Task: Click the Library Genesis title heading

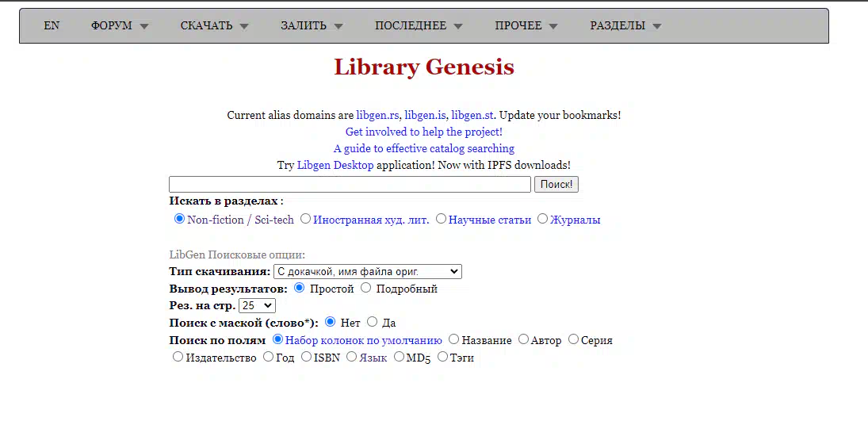Action: pyautogui.click(x=424, y=67)
